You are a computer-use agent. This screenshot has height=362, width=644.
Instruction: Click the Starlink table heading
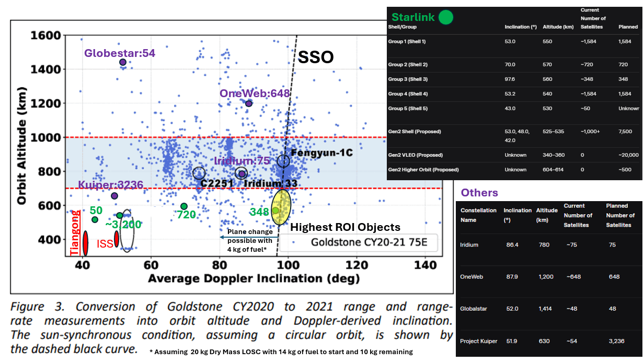pyautogui.click(x=413, y=17)
